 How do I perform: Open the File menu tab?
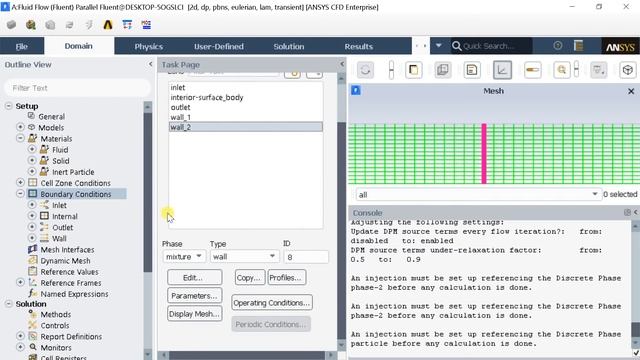tap(22, 46)
